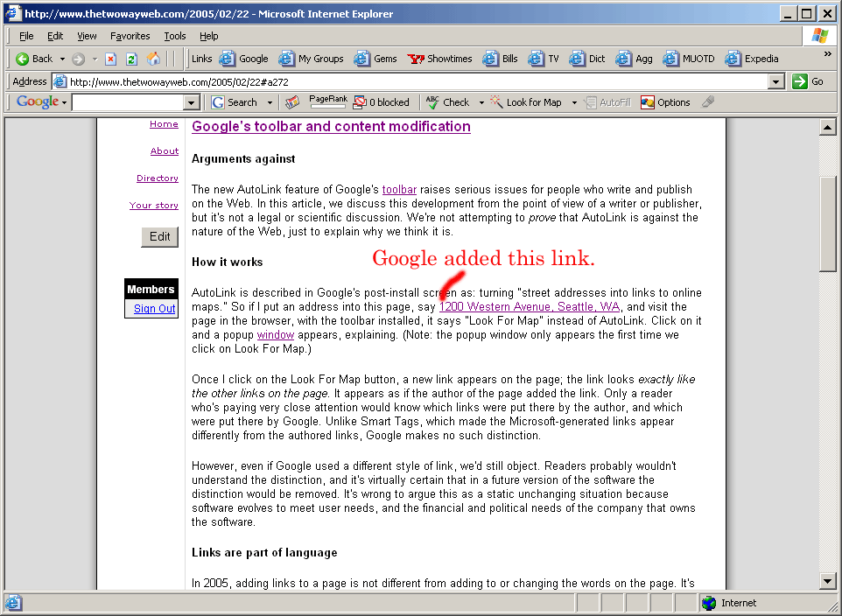The width and height of the screenshot is (842, 616).
Task: Open the Tools menu
Action: tap(175, 36)
